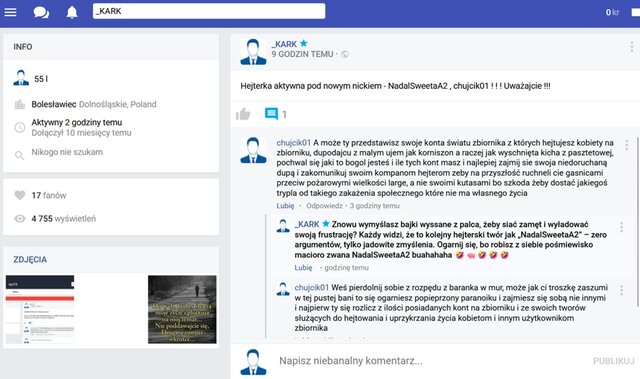Image resolution: width=640 pixels, height=379 pixels.
Task: Click the search field containing _KARK
Action: [x=209, y=11]
